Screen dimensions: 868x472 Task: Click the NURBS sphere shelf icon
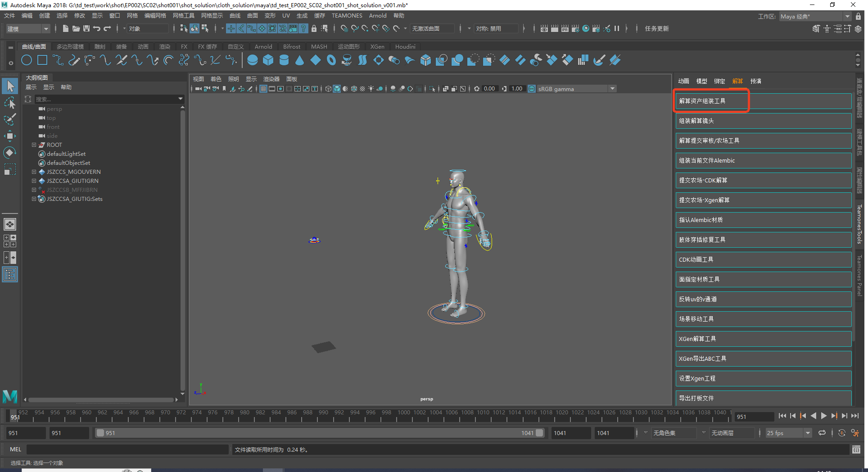253,60
